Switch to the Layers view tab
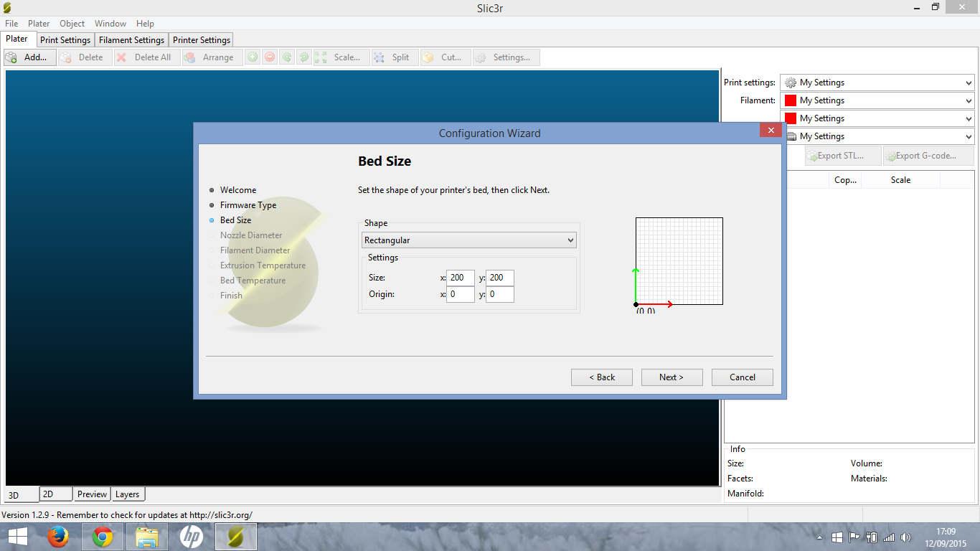The width and height of the screenshot is (980, 551). tap(128, 494)
